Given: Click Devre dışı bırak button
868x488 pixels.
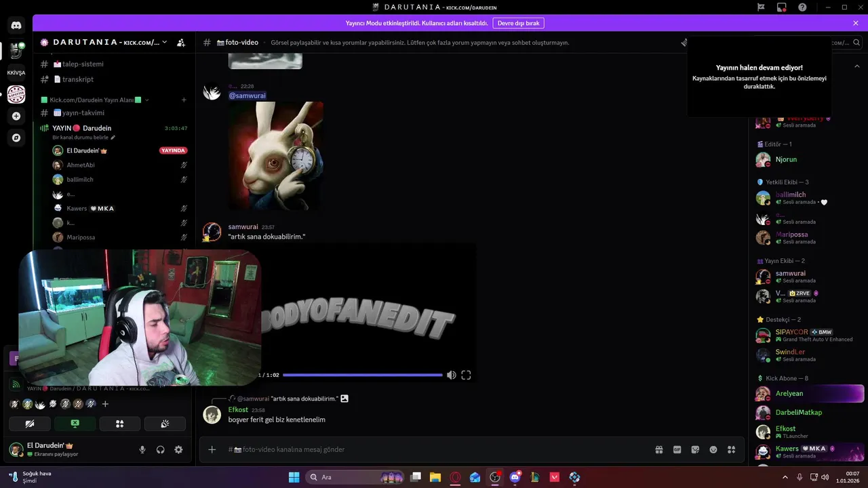Looking at the screenshot, I should pos(519,23).
